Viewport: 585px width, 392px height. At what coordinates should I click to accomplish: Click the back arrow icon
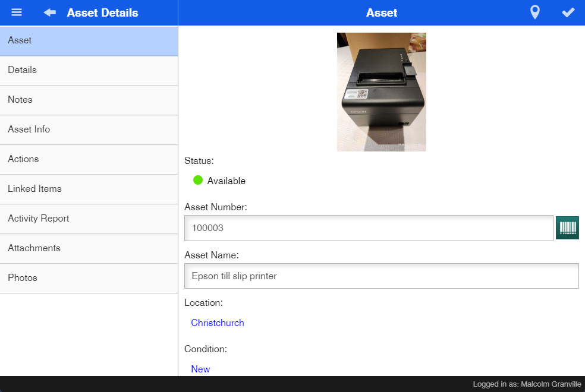coord(49,12)
